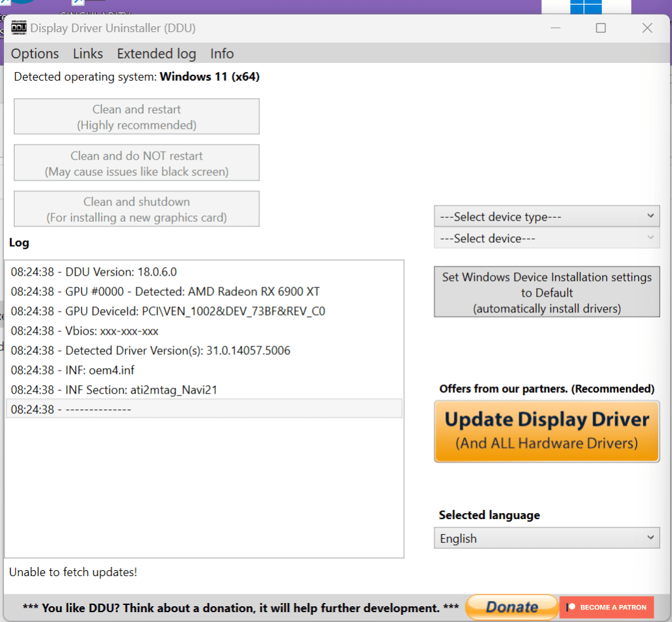Minimize the DDU window

pos(555,28)
